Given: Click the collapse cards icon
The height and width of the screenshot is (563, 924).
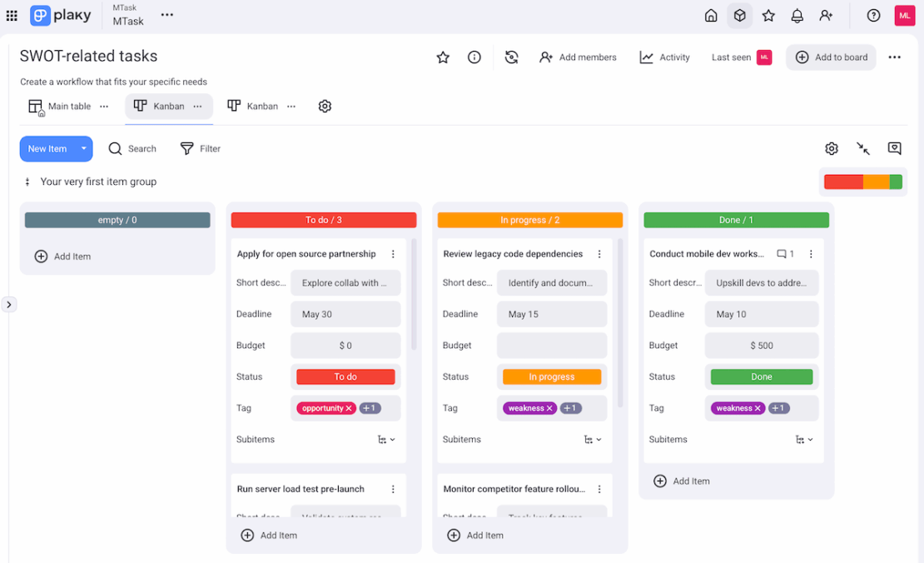Looking at the screenshot, I should click(x=863, y=148).
